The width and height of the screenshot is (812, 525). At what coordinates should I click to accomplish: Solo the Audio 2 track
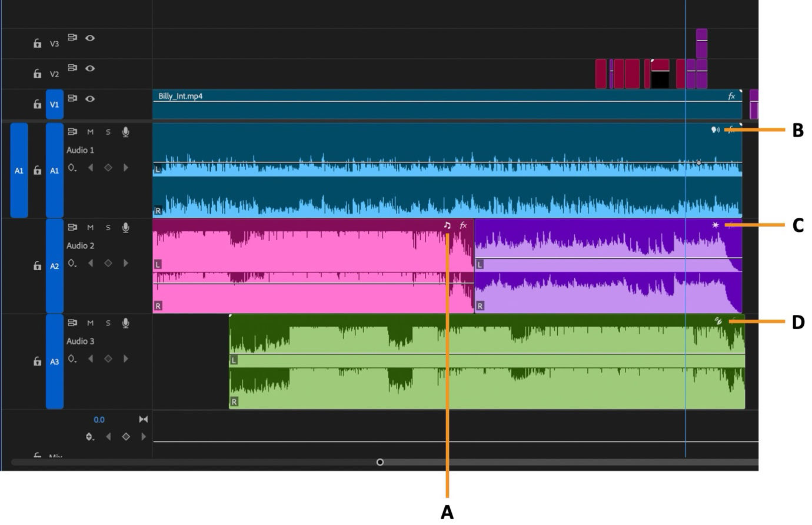[x=107, y=227]
